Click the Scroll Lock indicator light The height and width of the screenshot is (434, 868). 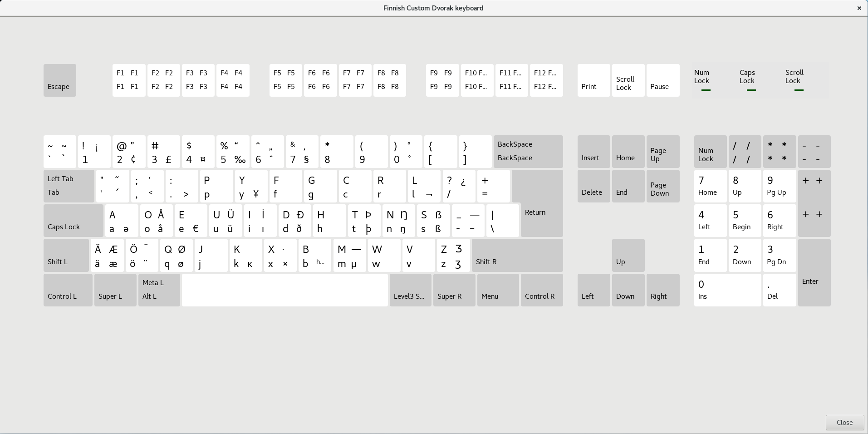pos(799,90)
